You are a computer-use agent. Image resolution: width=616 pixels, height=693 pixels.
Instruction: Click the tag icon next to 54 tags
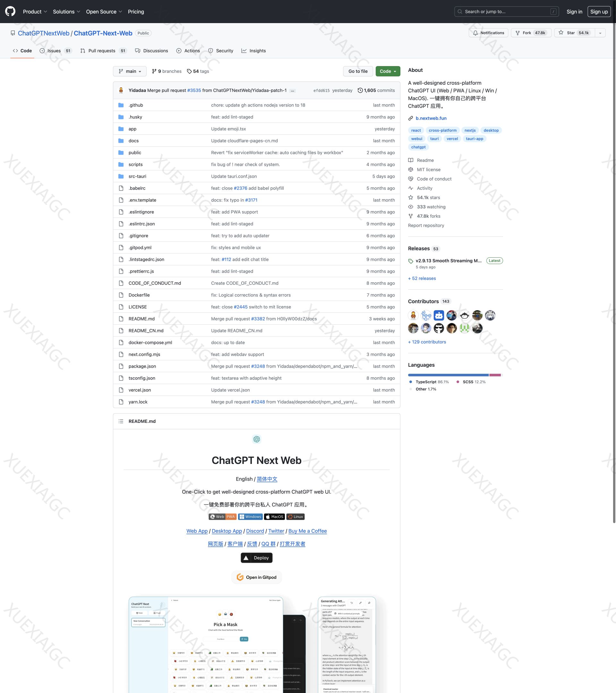[x=189, y=71]
